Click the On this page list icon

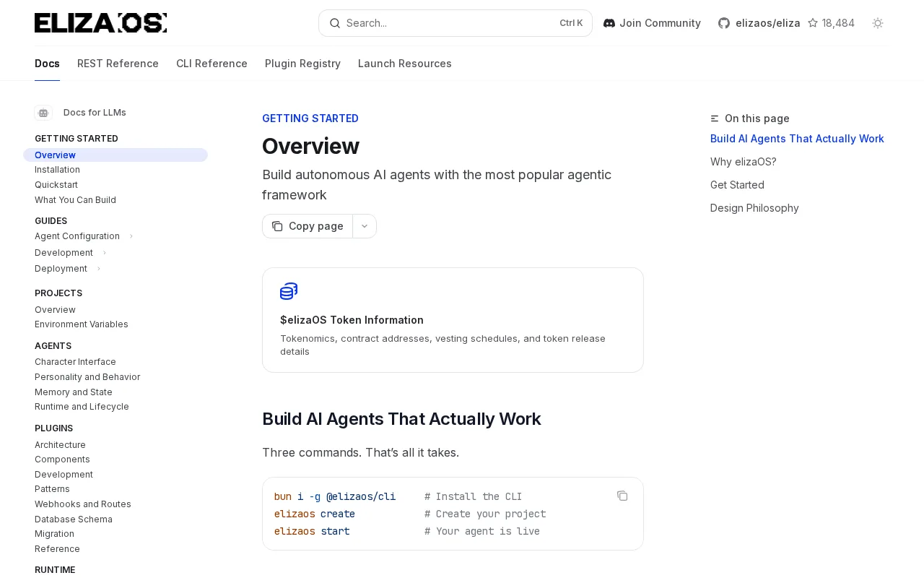[x=715, y=118]
